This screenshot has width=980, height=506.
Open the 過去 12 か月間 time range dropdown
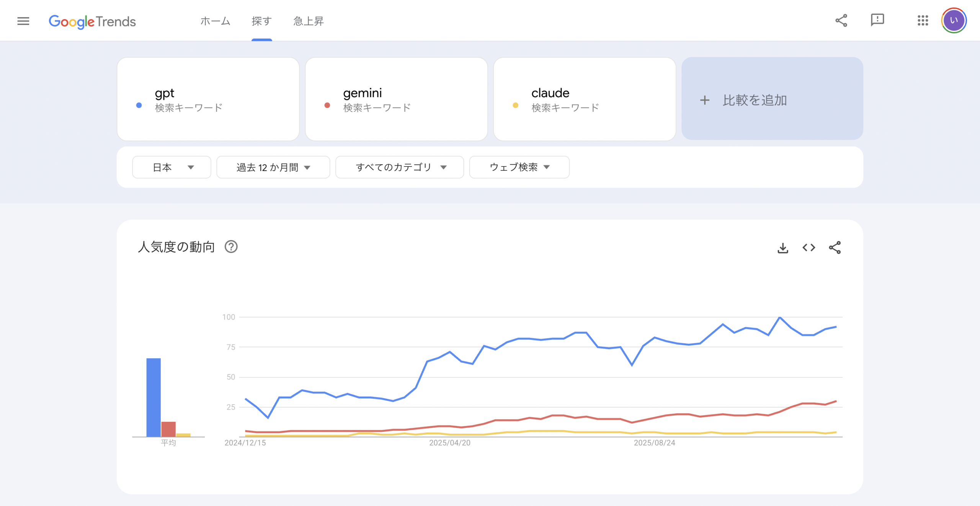pos(273,167)
